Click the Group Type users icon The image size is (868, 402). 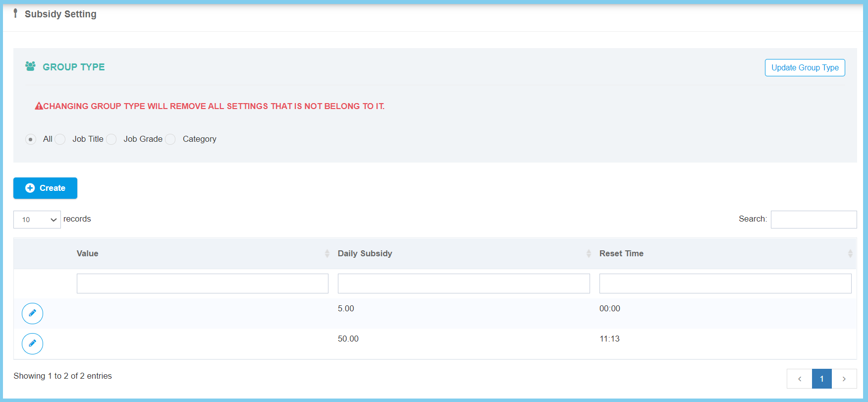(x=30, y=66)
